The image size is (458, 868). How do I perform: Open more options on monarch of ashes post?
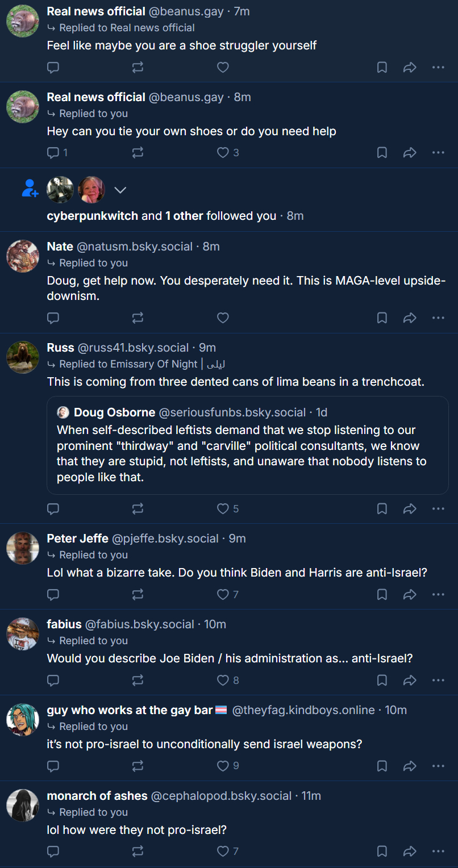438,851
